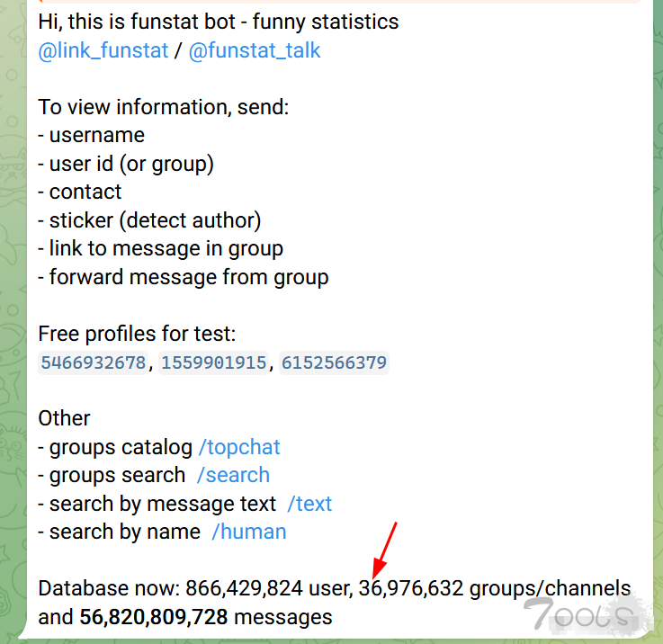663x644 pixels.
Task: Copy test profile ID 5466932678
Action: click(93, 362)
